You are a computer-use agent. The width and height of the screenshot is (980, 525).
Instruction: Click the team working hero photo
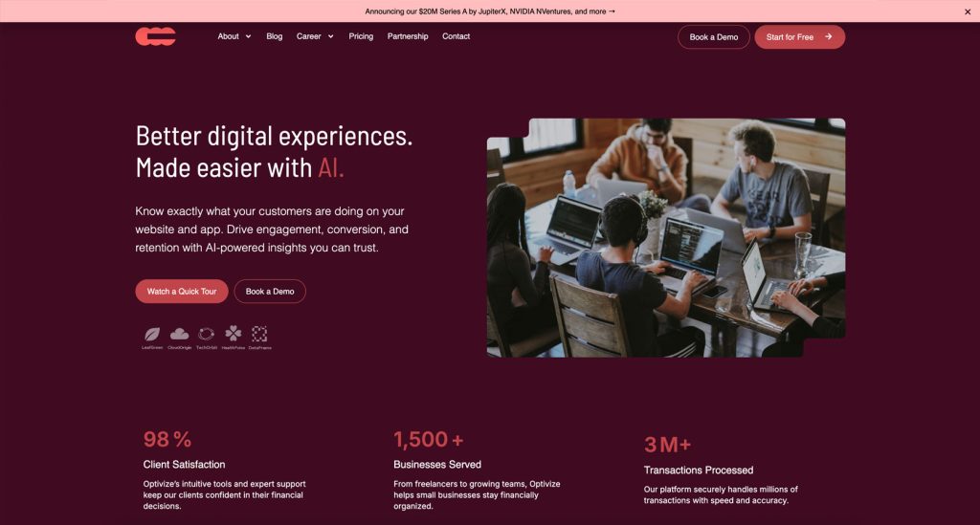pyautogui.click(x=666, y=238)
